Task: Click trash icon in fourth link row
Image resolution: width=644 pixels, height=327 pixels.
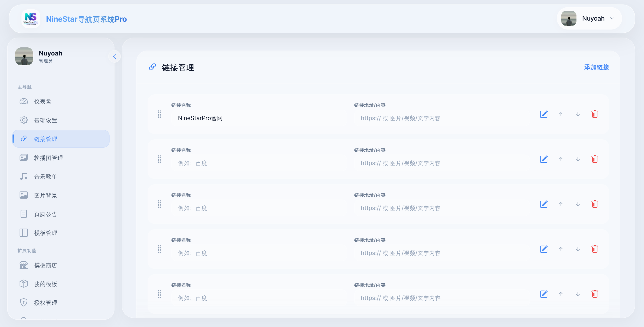Action: pos(595,249)
